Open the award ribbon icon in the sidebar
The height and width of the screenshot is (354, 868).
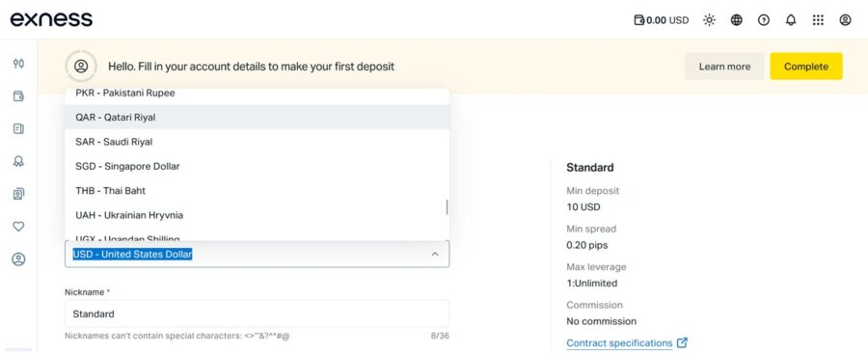[x=19, y=161]
